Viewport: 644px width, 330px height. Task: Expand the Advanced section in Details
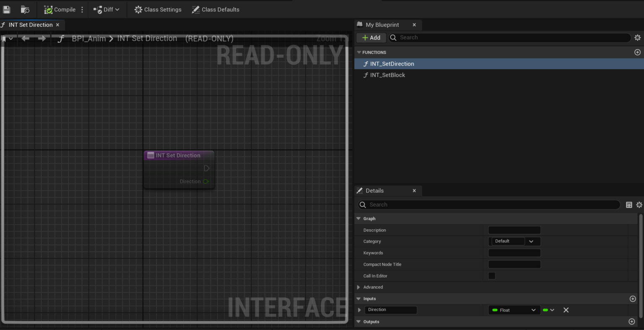click(x=359, y=287)
